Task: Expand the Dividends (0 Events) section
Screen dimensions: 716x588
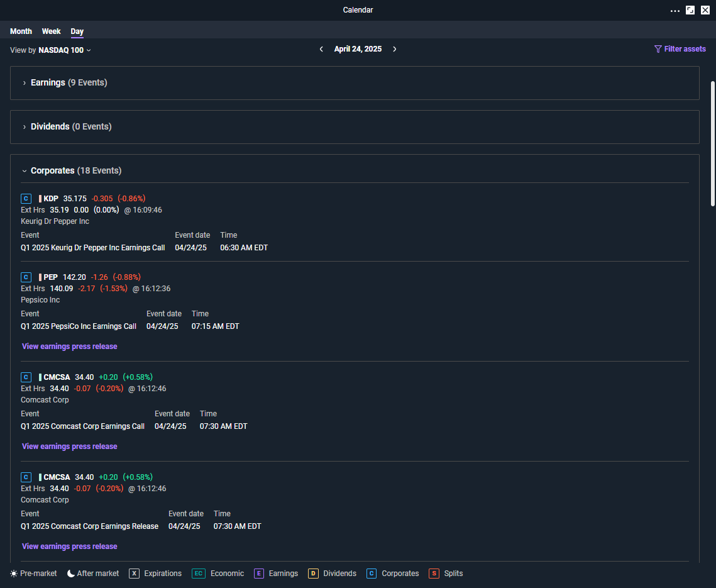Action: (x=355, y=126)
